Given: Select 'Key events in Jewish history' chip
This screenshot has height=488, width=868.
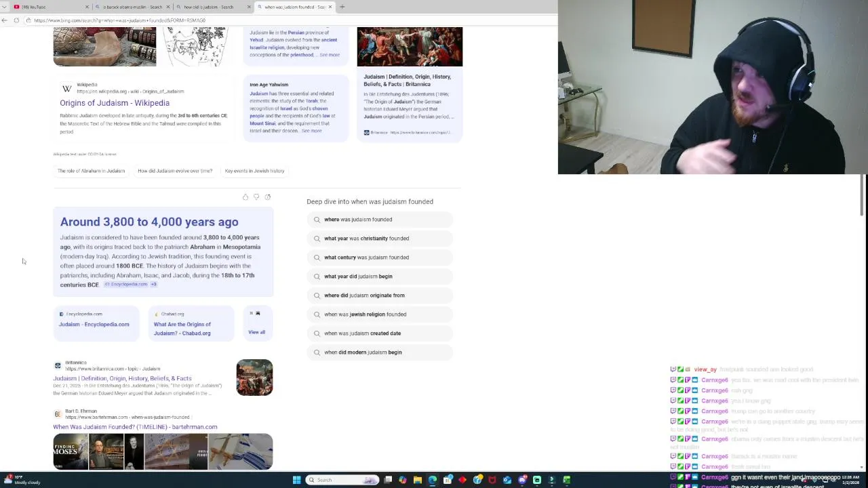Looking at the screenshot, I should [x=254, y=171].
